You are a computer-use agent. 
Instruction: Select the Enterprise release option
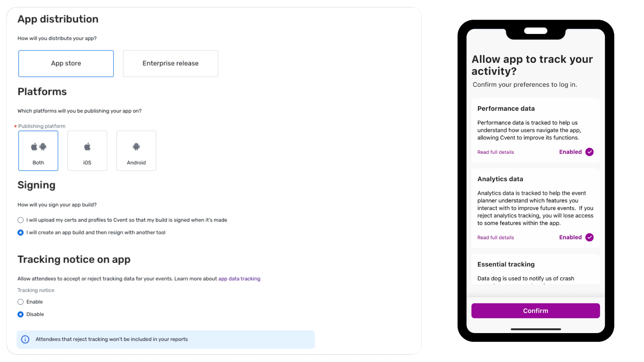171,64
